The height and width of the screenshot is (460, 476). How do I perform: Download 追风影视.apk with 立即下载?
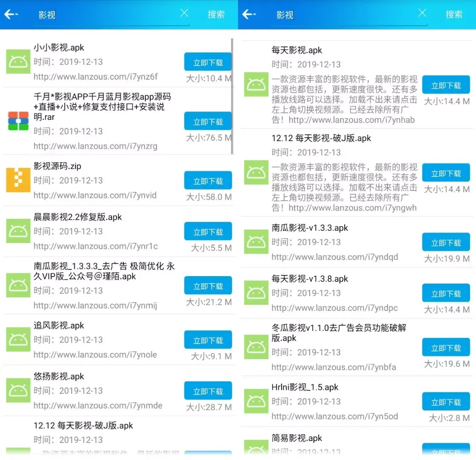[x=208, y=340]
